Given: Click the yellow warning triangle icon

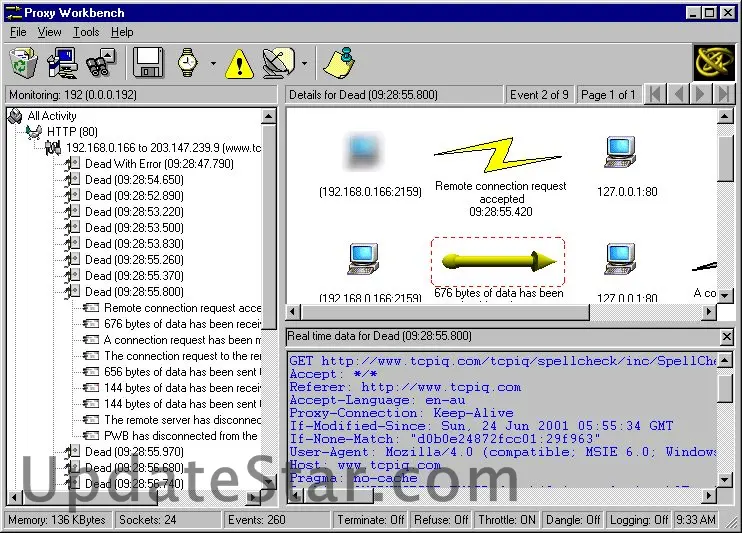Looking at the screenshot, I should [x=239, y=63].
